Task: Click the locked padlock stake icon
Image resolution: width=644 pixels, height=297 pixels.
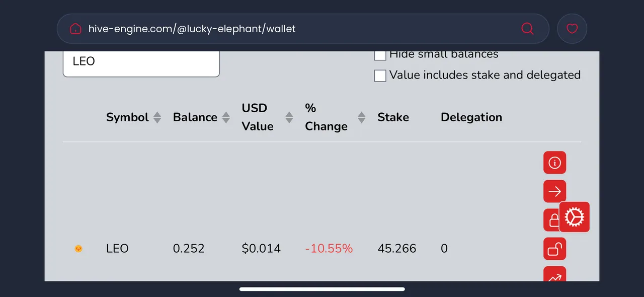Action: [x=552, y=220]
